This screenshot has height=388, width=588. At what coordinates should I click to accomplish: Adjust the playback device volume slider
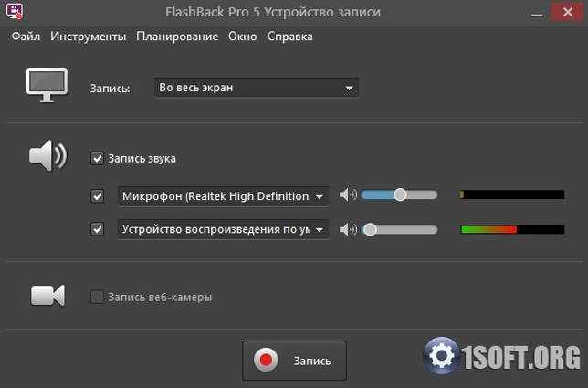tap(399, 229)
